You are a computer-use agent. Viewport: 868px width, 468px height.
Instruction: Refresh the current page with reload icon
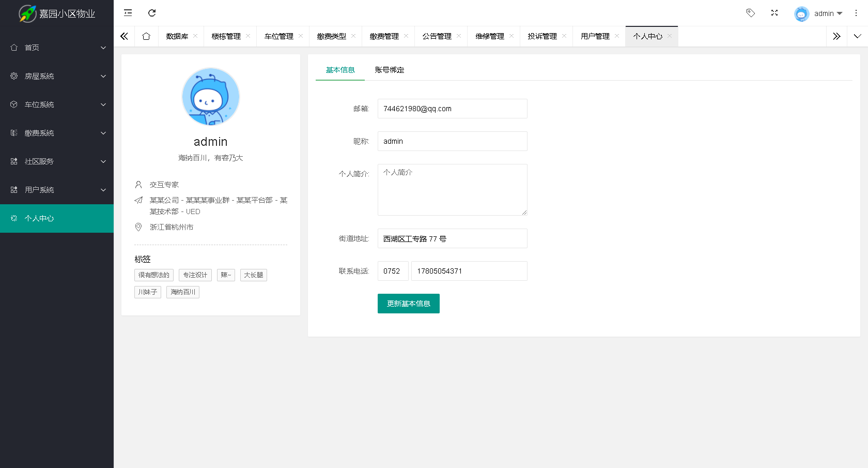click(x=151, y=13)
